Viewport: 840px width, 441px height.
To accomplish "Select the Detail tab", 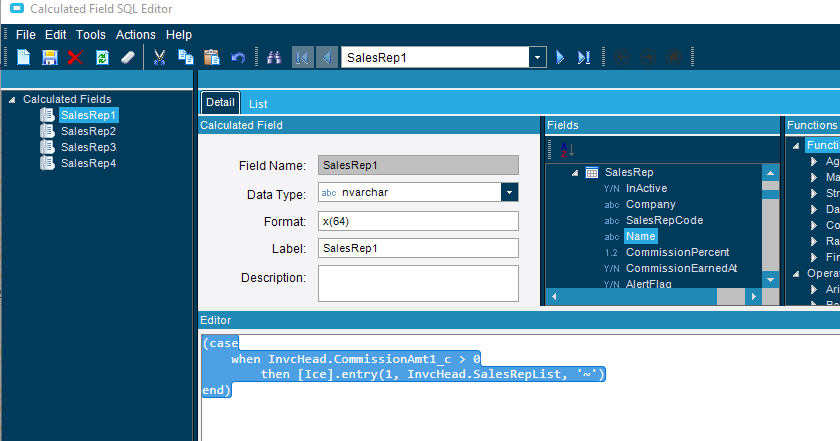I will [220, 102].
